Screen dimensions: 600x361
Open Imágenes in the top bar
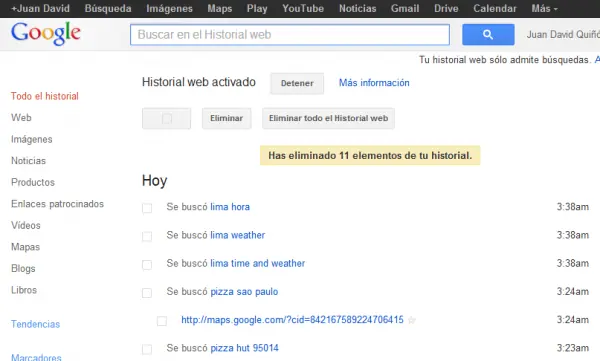click(170, 8)
